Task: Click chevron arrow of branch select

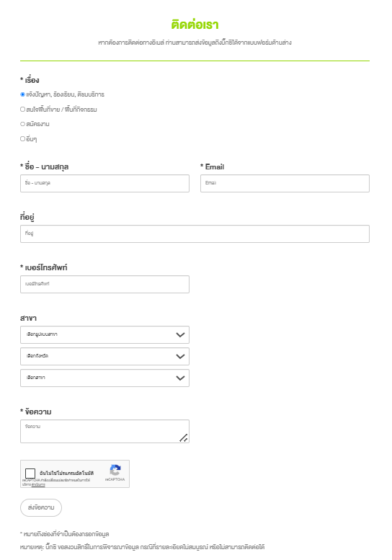Action: (x=180, y=378)
